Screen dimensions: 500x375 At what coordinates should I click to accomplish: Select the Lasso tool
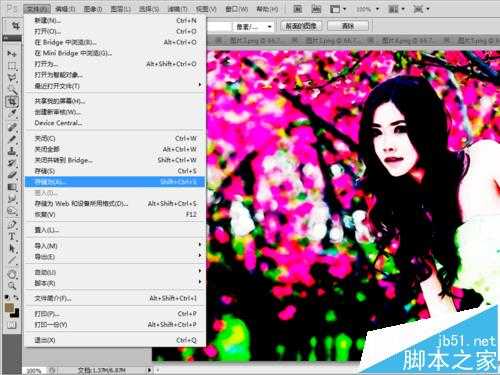(12, 78)
